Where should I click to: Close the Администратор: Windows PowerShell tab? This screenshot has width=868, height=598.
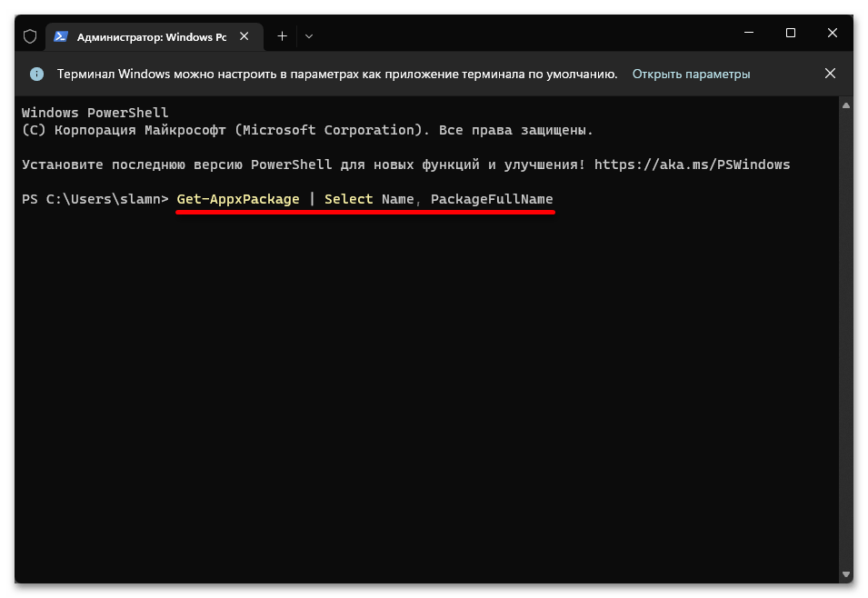(243, 36)
